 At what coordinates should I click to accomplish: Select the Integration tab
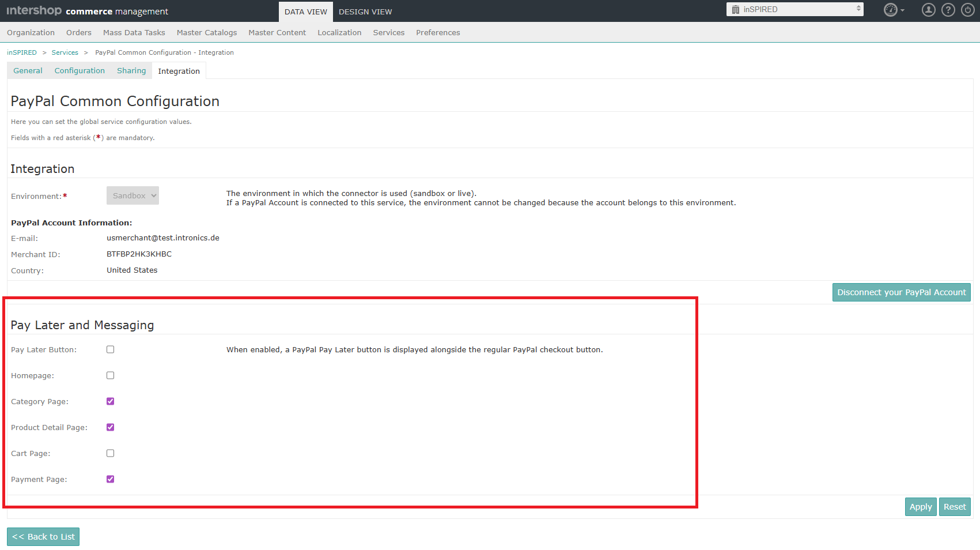coord(179,71)
